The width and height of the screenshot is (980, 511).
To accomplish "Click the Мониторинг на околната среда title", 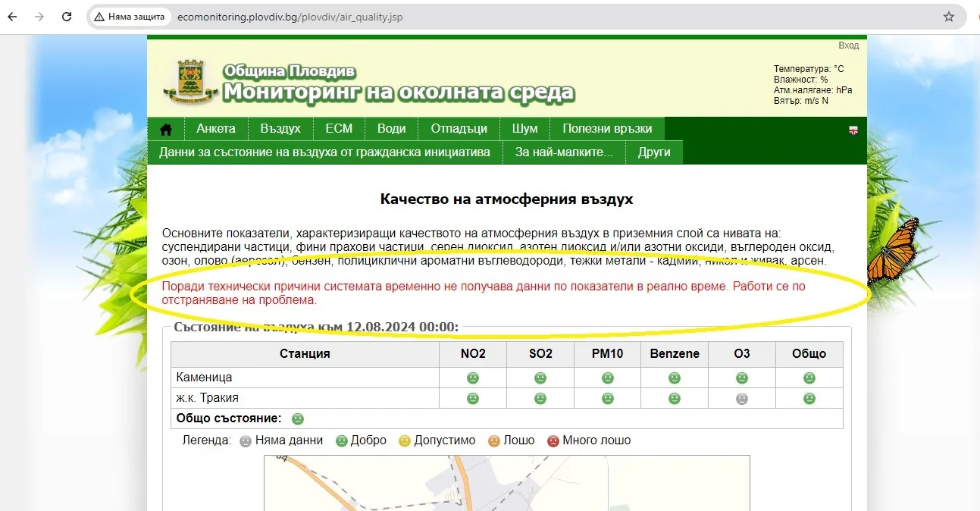I will point(399,92).
